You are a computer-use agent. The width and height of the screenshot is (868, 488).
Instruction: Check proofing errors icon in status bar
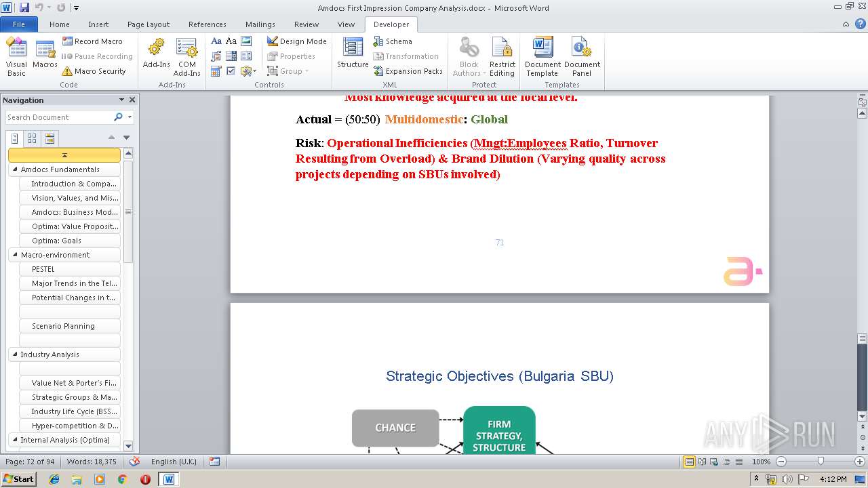click(134, 462)
